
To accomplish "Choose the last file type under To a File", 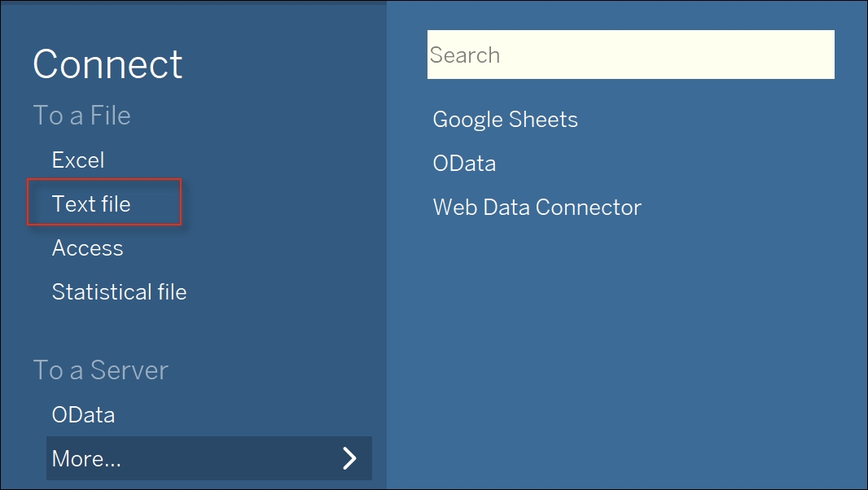I will point(119,291).
